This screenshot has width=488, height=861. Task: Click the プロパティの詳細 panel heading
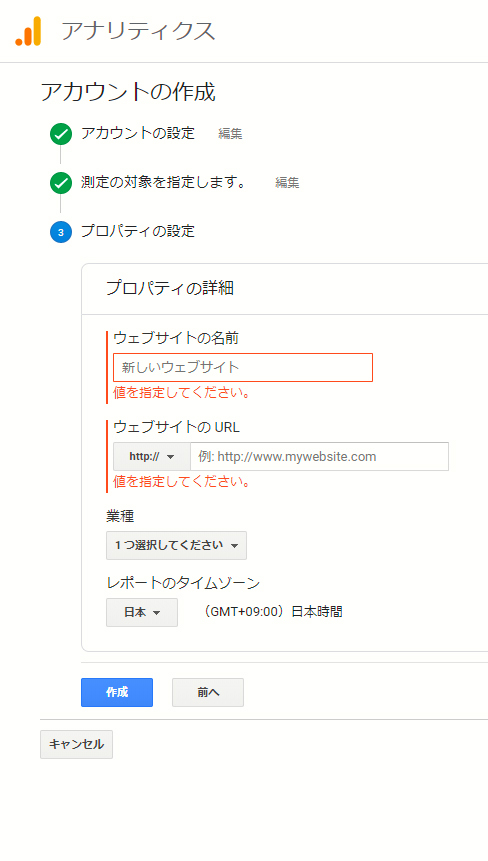(170, 288)
